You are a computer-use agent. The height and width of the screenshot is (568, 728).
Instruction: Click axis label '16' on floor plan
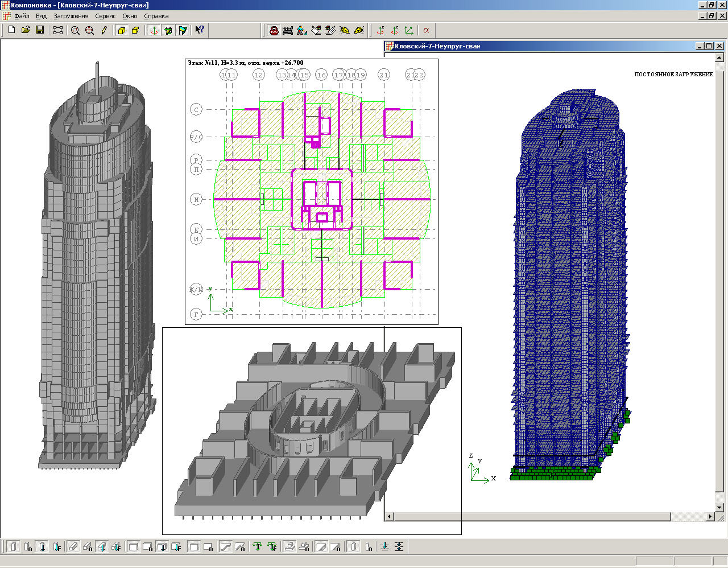[321, 75]
